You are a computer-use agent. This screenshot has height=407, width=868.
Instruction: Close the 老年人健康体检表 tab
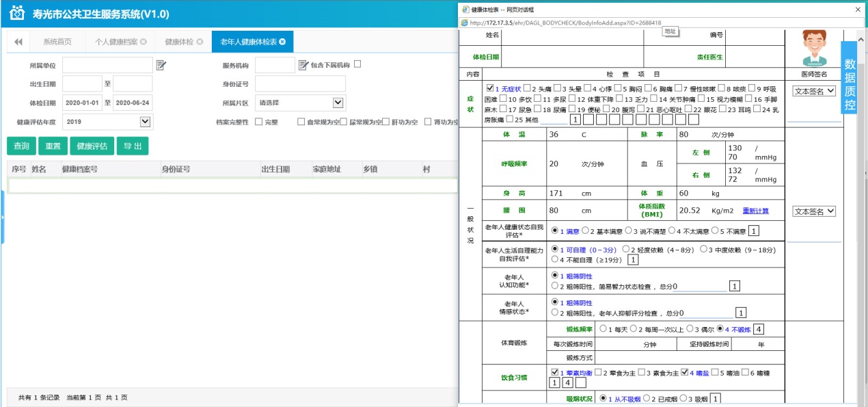282,42
